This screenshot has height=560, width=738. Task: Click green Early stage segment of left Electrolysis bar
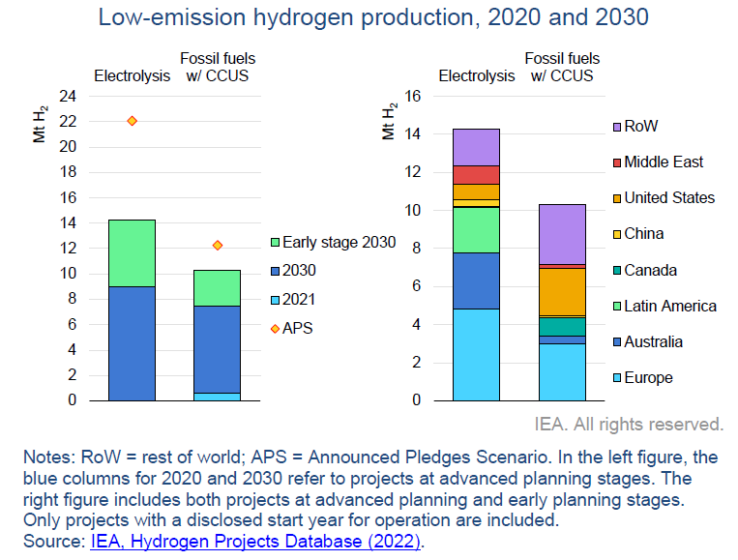point(132,252)
